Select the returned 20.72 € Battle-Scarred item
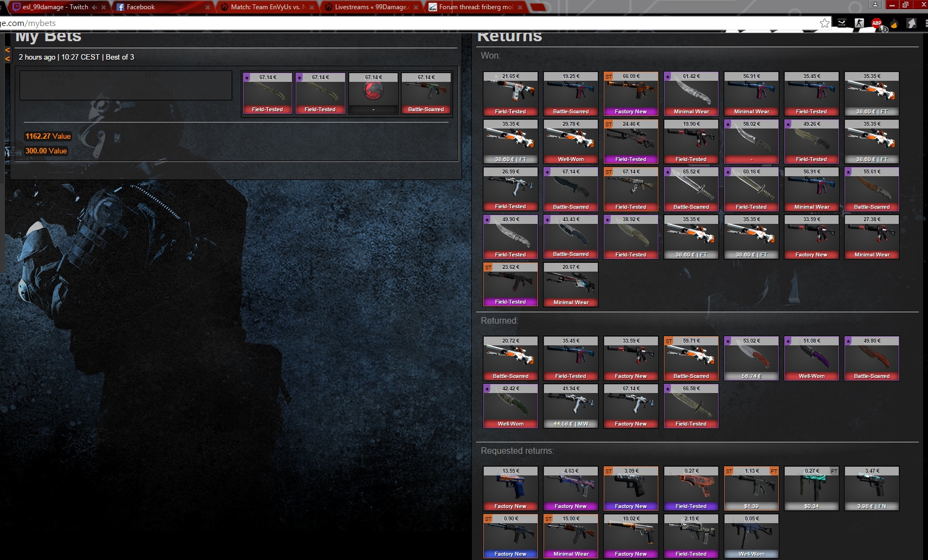928x560 pixels. point(510,358)
